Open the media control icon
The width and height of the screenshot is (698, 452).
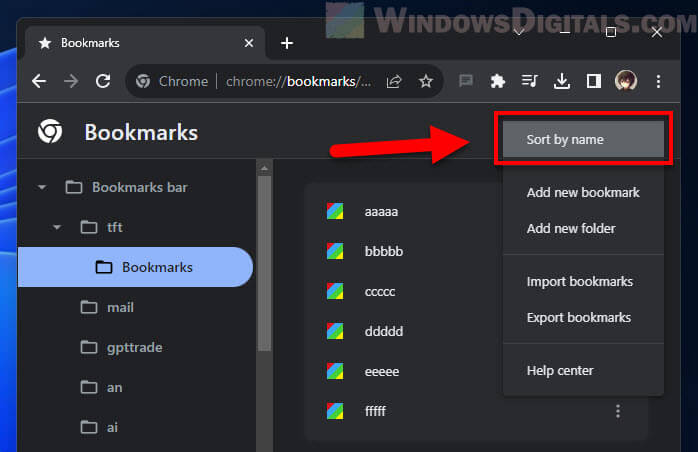(529, 82)
